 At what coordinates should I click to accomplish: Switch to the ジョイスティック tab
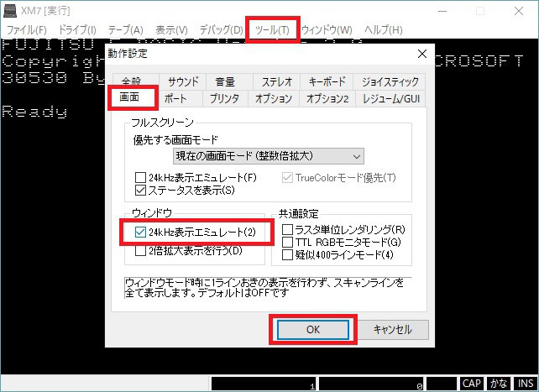point(390,81)
